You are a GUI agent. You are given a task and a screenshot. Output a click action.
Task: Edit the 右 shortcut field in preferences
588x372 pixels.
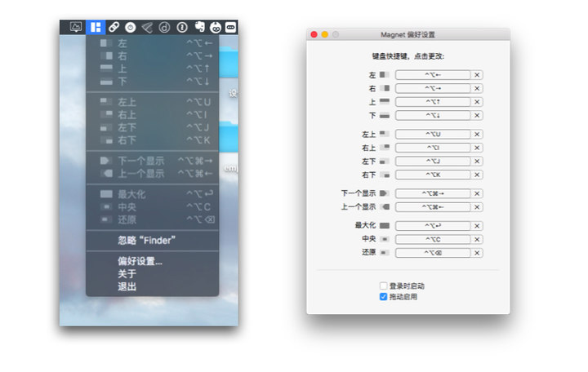pos(433,88)
